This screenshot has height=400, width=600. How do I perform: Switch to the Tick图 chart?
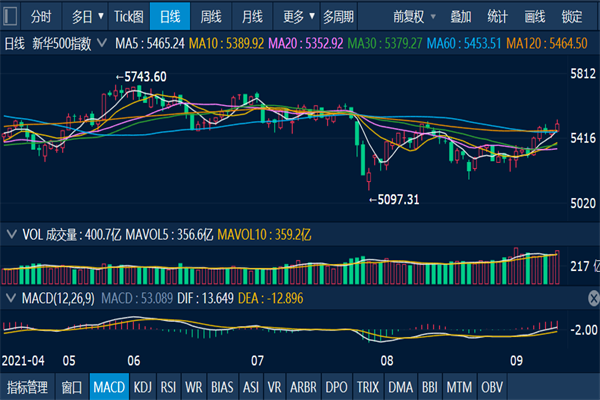129,16
